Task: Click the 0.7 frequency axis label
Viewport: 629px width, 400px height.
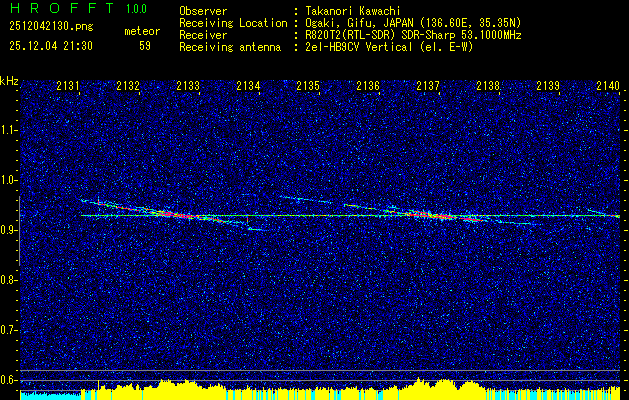Action: (8, 330)
